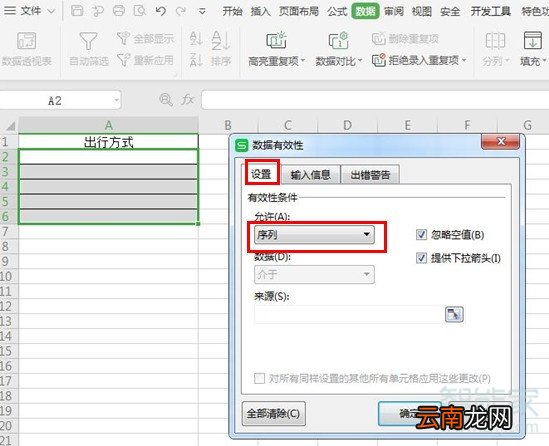549x446 pixels.
Task: Expand the quick access toolbar customize arrow
Action: tap(202, 11)
